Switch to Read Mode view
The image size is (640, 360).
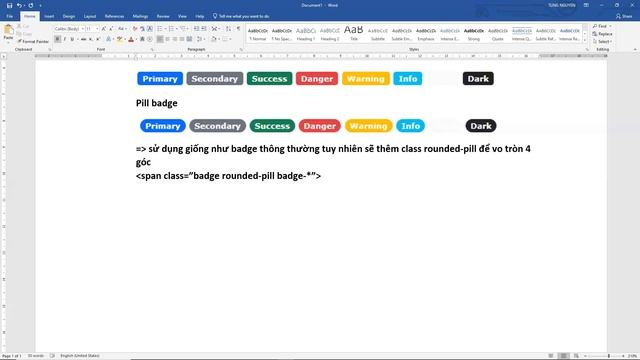pyautogui.click(x=551, y=356)
